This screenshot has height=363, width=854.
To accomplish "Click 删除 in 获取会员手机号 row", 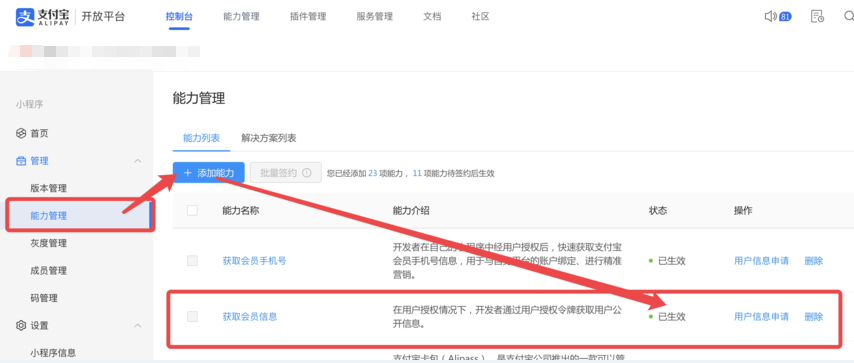I will 814,261.
